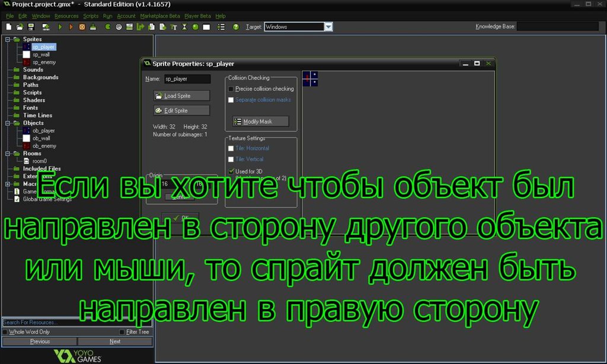
Task: Click the Create timeline hourglass icon
Action: pyautogui.click(x=184, y=27)
